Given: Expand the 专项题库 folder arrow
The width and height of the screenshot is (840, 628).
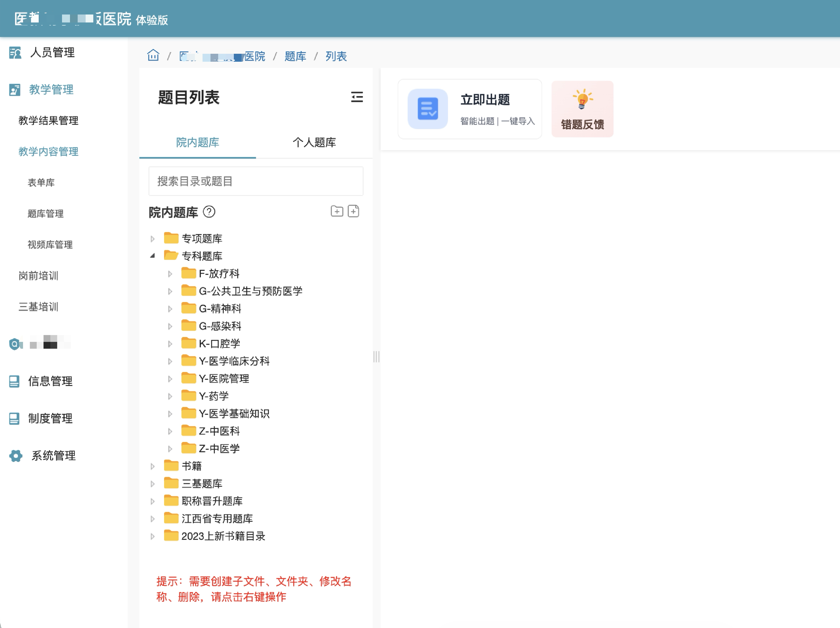Looking at the screenshot, I should (x=153, y=239).
